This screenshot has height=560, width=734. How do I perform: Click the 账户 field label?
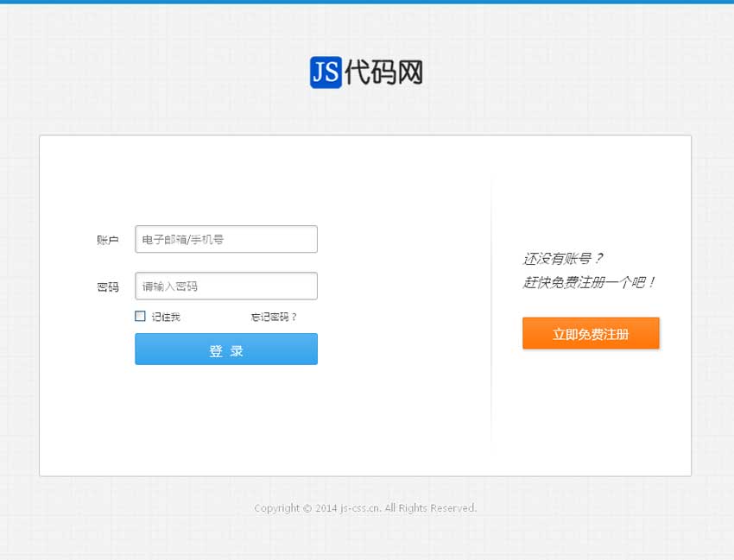(x=108, y=240)
